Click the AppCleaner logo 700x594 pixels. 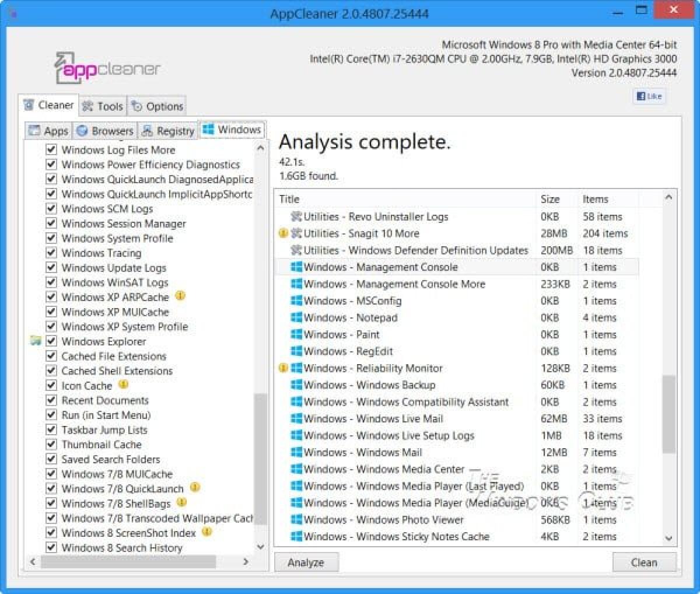tap(104, 67)
